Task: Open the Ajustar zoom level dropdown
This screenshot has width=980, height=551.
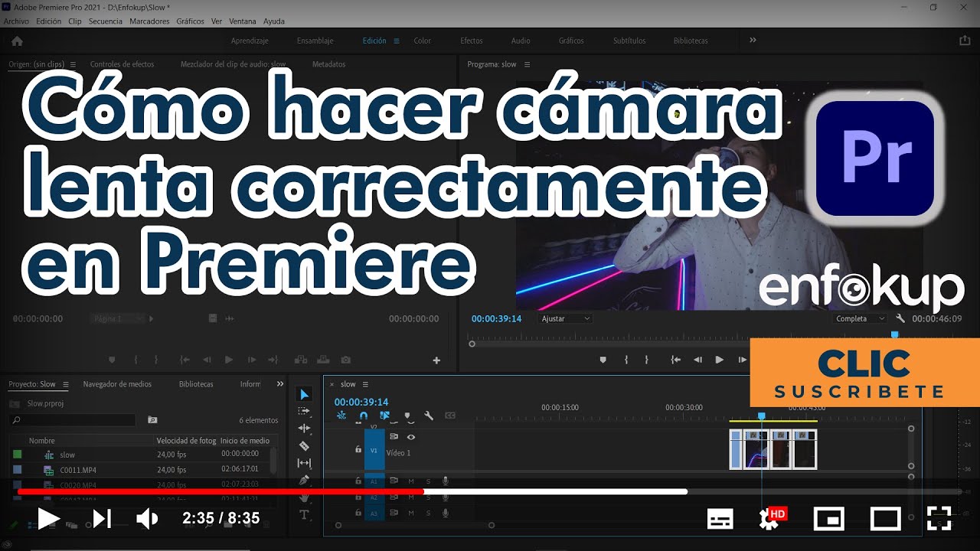Action: coord(565,318)
